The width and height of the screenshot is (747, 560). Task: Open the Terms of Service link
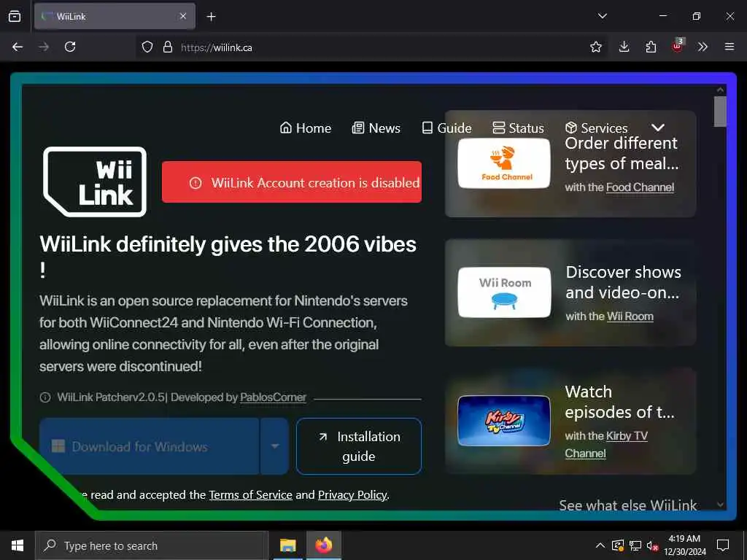coord(251,495)
